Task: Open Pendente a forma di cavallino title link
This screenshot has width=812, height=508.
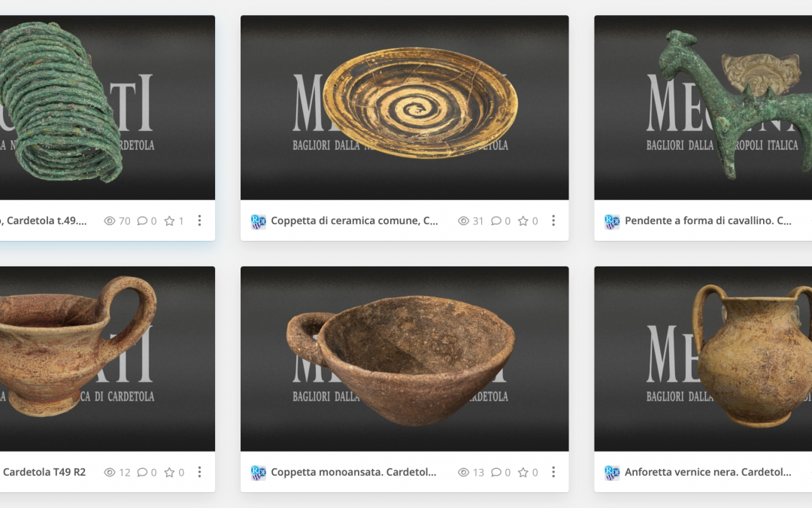Action: pos(708,221)
